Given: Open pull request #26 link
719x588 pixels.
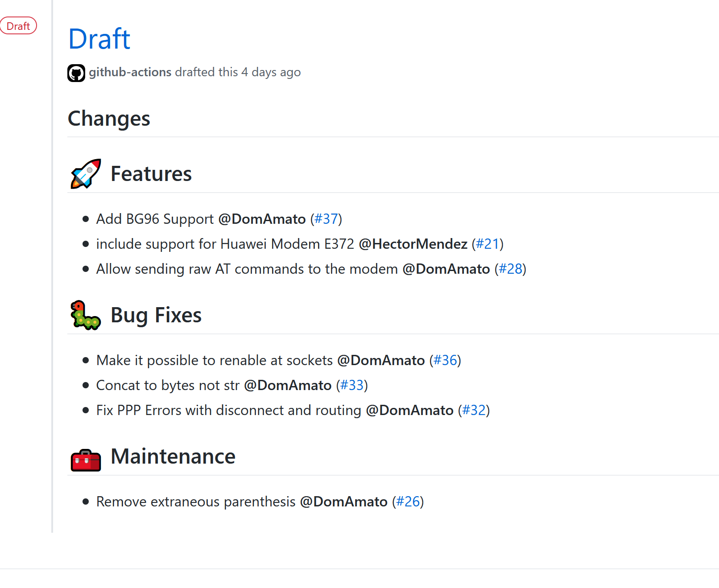Looking at the screenshot, I should (x=408, y=502).
